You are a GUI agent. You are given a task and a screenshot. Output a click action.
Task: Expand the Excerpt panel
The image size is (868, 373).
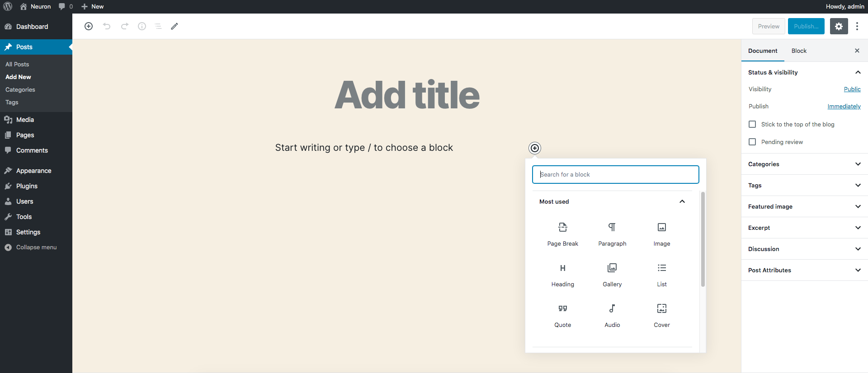click(x=805, y=228)
